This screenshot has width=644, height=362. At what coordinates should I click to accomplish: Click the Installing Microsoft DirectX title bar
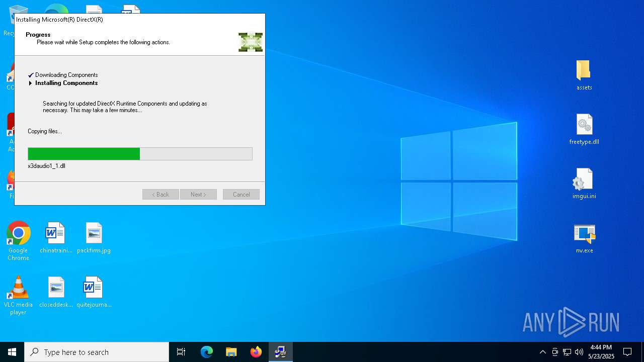pos(140,20)
